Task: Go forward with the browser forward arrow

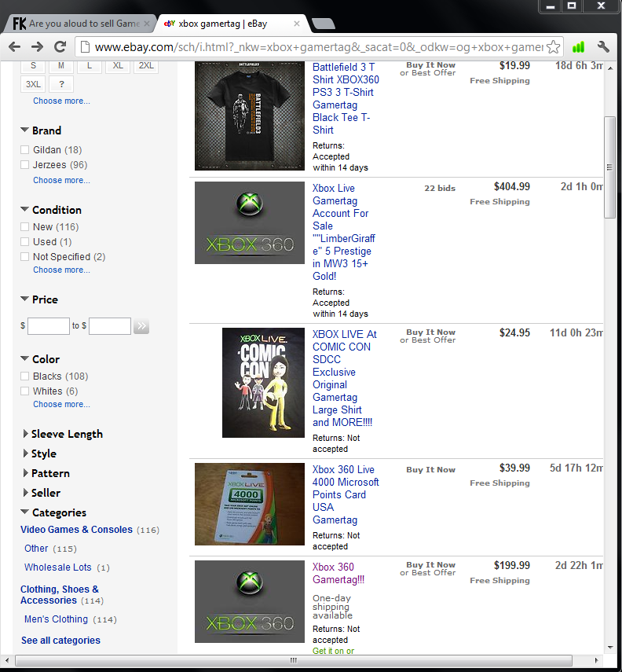Action: coord(37,46)
